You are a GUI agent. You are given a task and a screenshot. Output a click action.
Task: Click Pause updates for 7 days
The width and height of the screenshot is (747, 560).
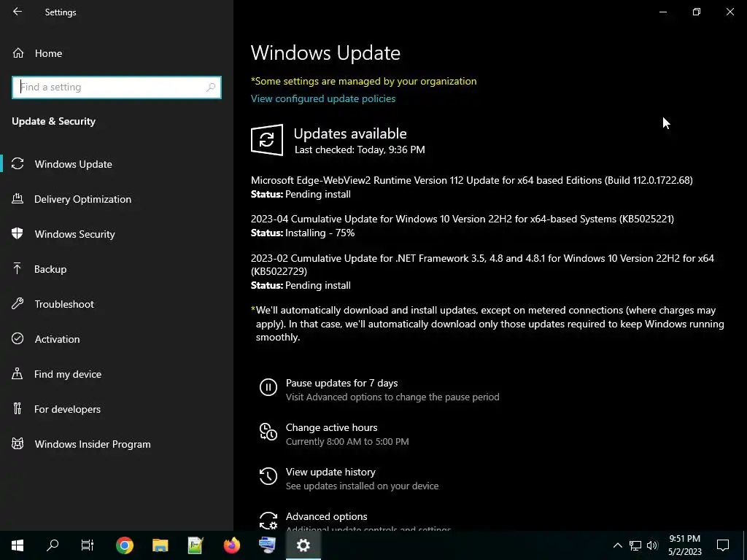341,383
